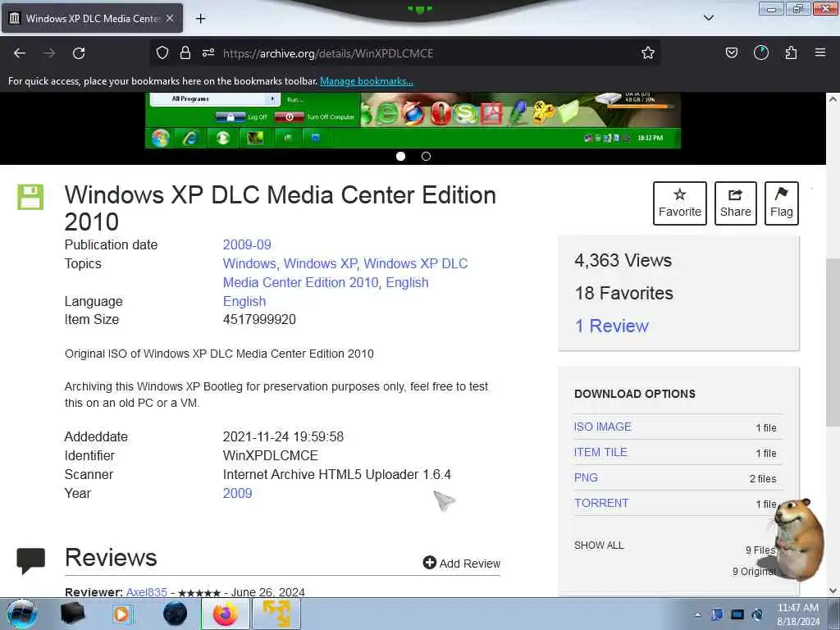Click the Add Review plus button
Viewport: 840px width, 630px height.
click(461, 563)
